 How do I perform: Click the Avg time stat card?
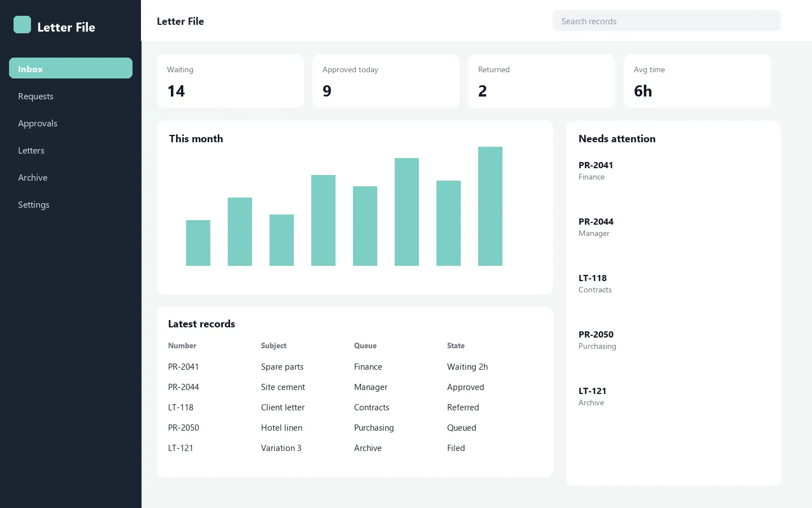pos(697,81)
